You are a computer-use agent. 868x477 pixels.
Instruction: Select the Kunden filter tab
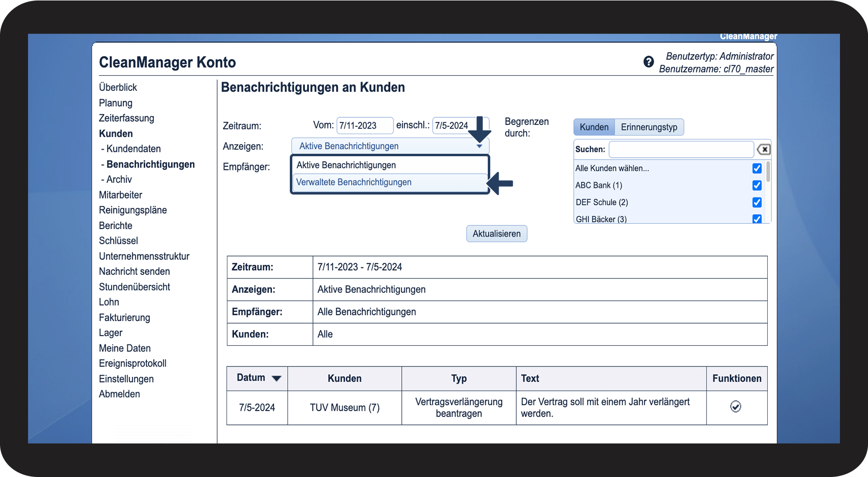point(594,127)
